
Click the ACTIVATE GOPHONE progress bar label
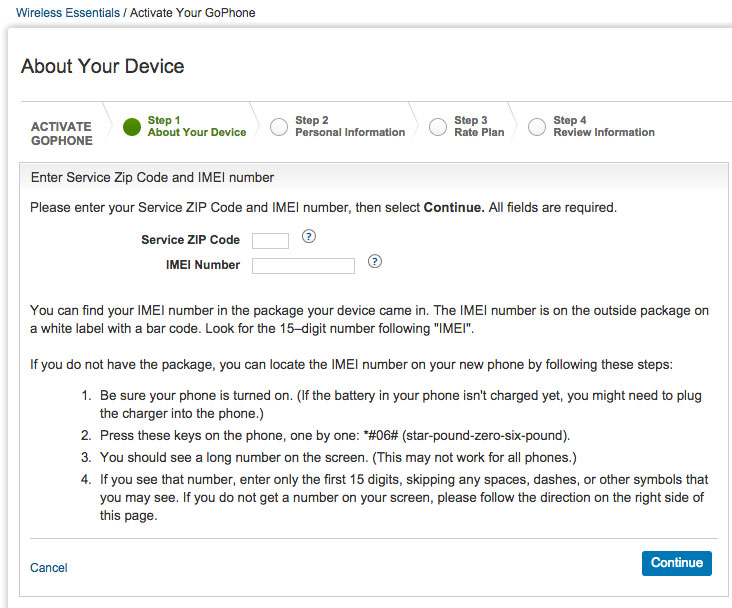[61, 134]
